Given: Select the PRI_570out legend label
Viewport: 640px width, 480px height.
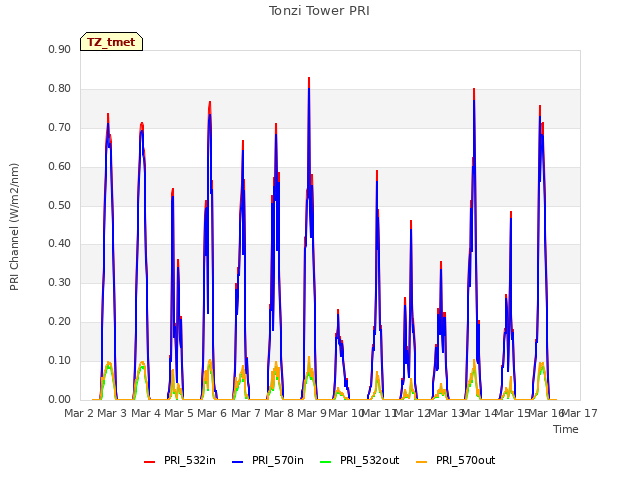Looking at the screenshot, I should [466, 460].
